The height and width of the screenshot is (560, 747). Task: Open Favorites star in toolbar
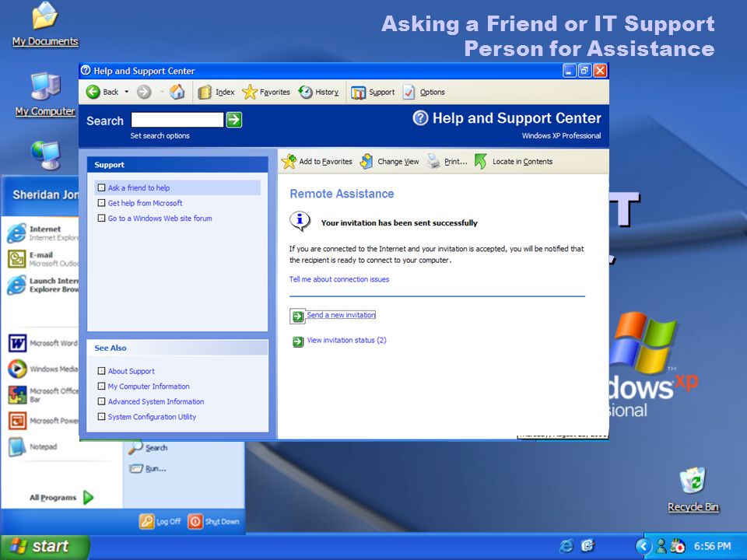tap(266, 92)
